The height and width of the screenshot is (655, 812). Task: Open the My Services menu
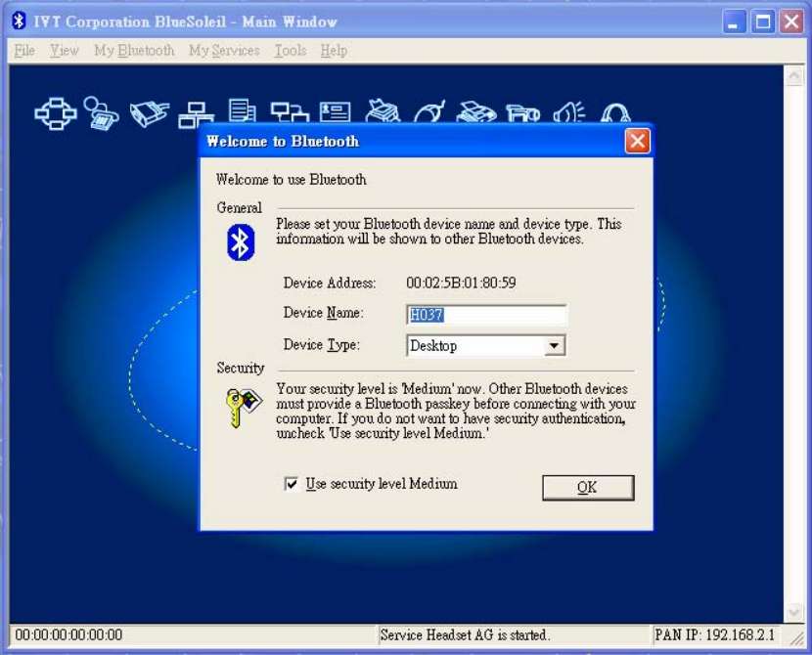224,50
